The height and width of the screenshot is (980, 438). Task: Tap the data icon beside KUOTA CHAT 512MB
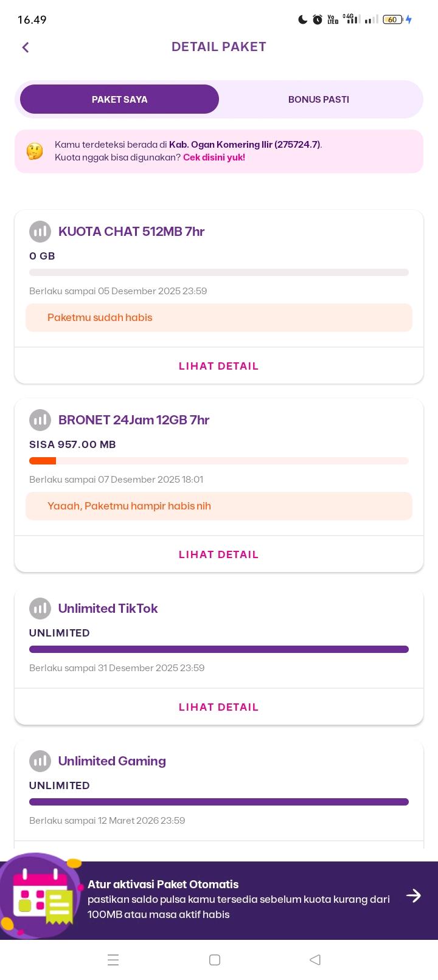coord(40,232)
